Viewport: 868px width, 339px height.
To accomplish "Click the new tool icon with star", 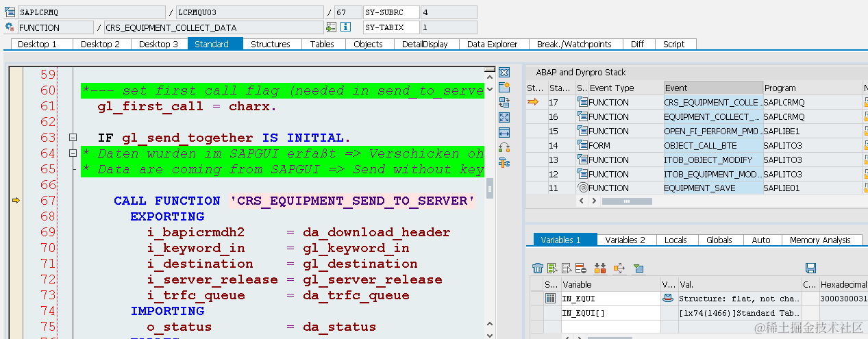I will (504, 88).
